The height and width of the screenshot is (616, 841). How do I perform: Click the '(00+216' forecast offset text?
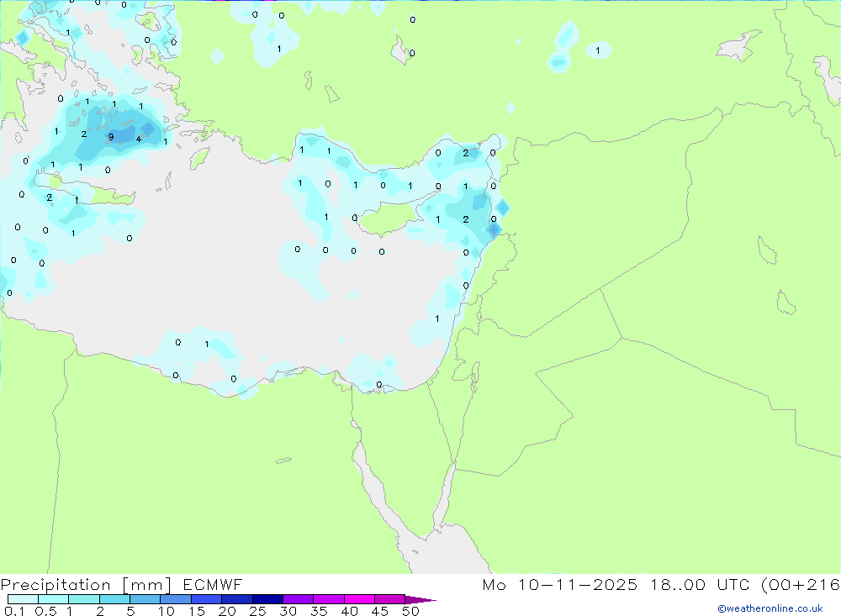[801, 585]
